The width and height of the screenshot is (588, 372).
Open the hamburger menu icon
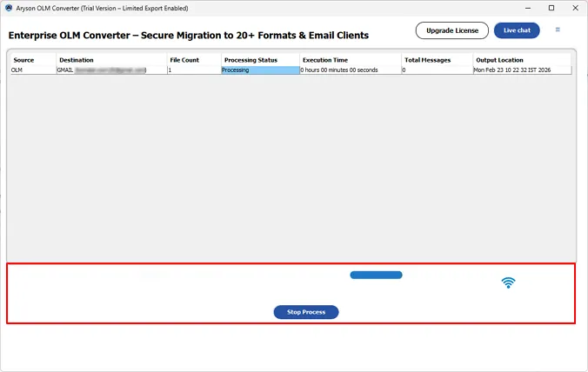[558, 30]
